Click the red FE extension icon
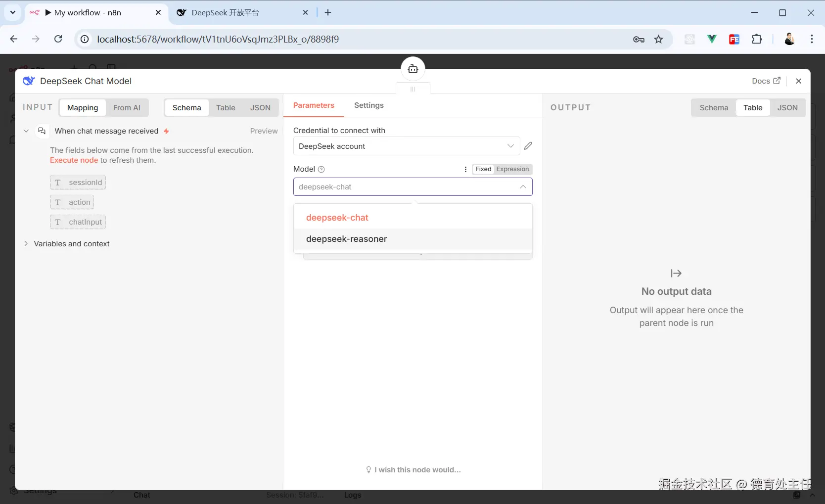Viewport: 825px width, 504px height. coord(734,39)
